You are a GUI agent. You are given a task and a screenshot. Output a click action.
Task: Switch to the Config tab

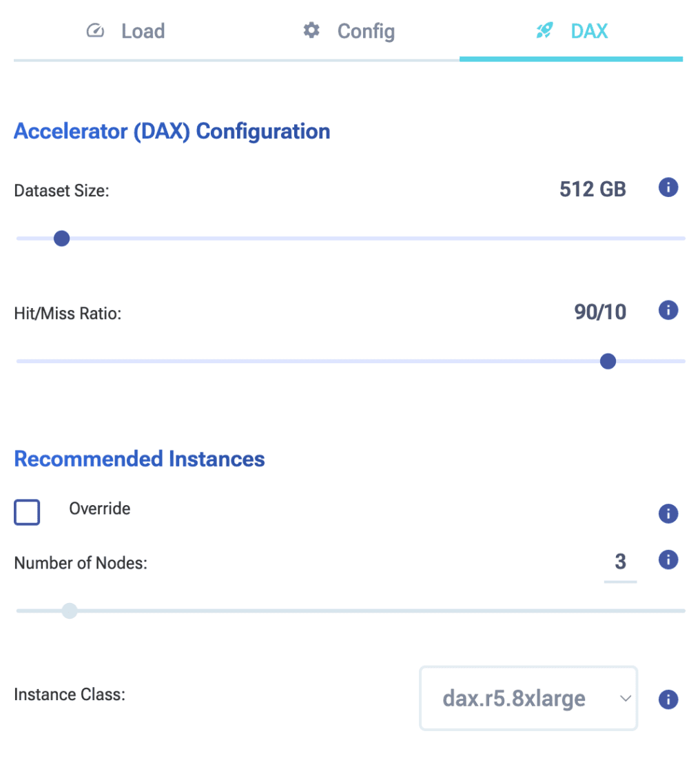coord(365,32)
